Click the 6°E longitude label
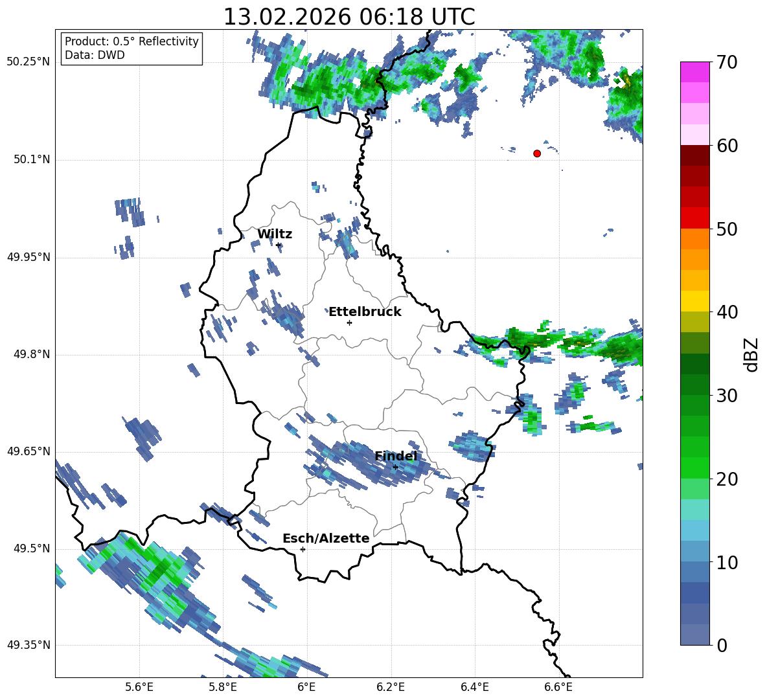The width and height of the screenshot is (767, 700). coord(306,687)
